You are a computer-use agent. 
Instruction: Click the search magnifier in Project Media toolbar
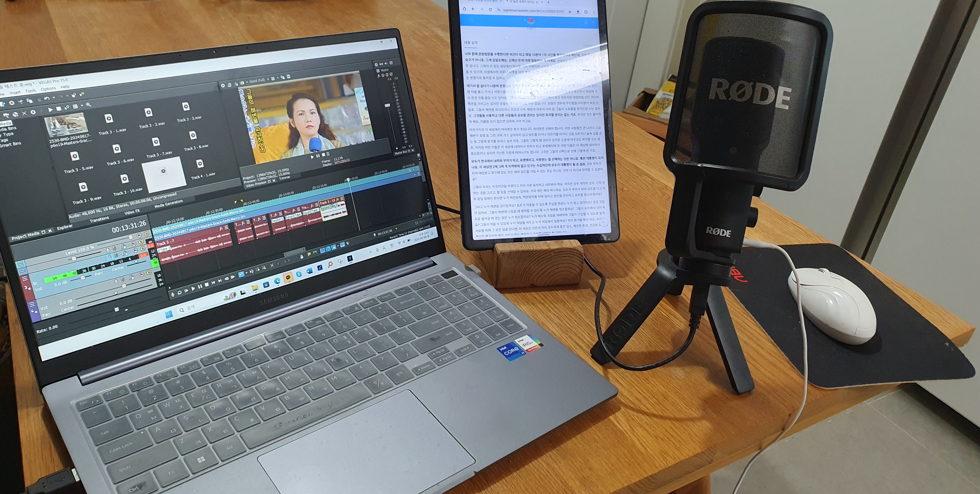pos(89,105)
